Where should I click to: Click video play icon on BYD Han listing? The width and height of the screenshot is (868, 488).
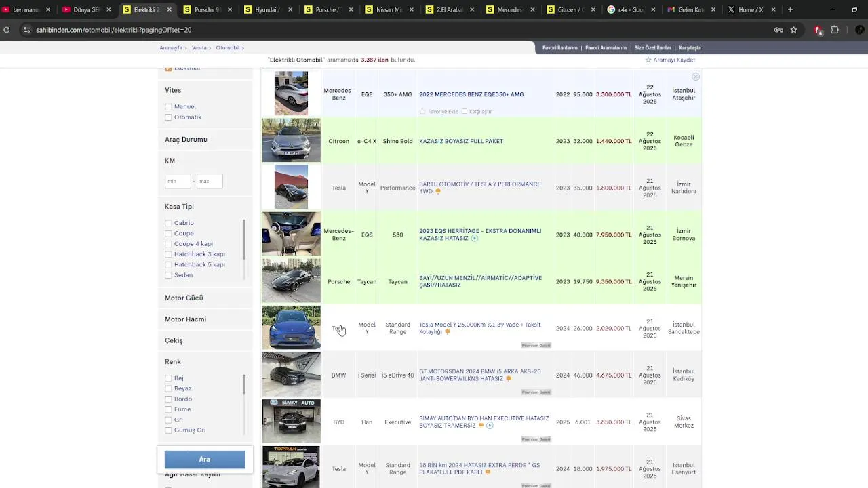click(490, 425)
